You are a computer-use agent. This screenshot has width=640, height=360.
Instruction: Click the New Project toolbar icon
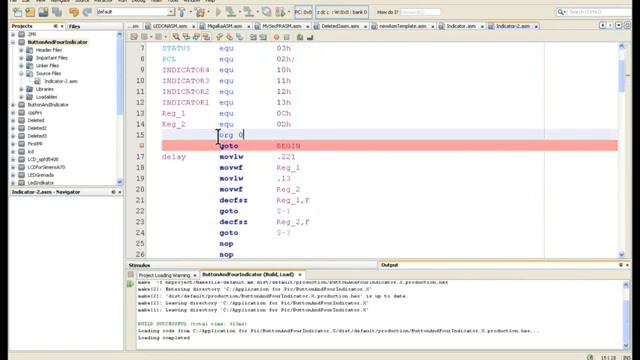coord(30,12)
